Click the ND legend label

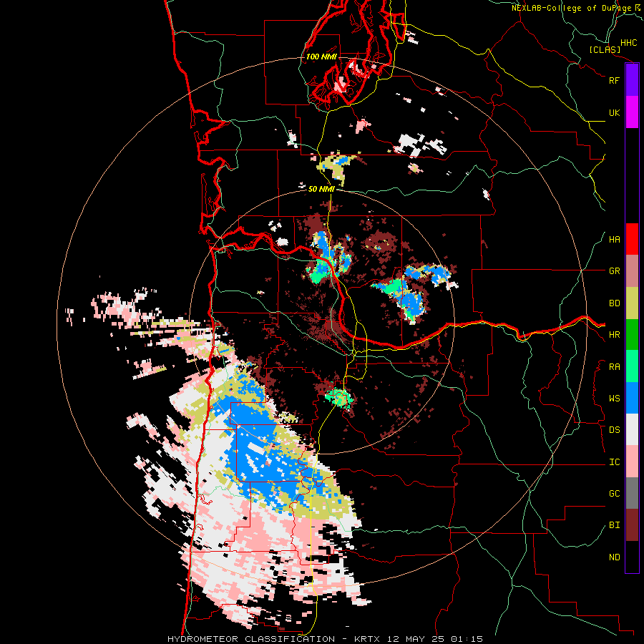614,557
